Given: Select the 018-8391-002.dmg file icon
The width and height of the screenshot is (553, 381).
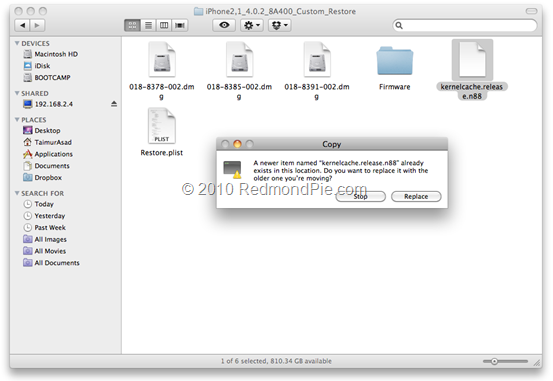Looking at the screenshot, I should pos(317,59).
